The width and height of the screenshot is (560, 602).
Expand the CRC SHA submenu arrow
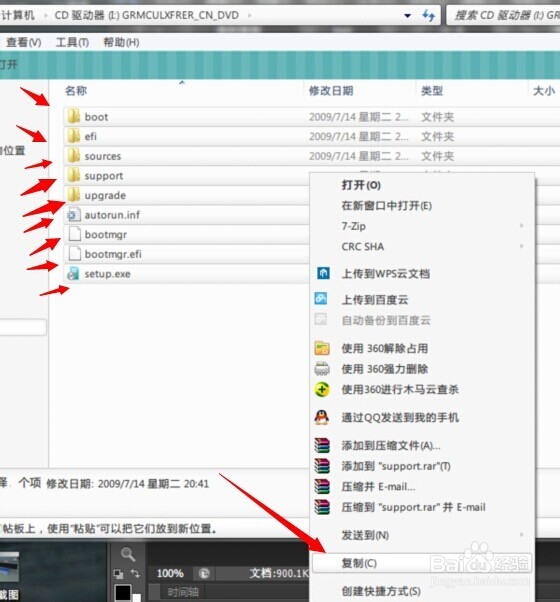point(522,246)
